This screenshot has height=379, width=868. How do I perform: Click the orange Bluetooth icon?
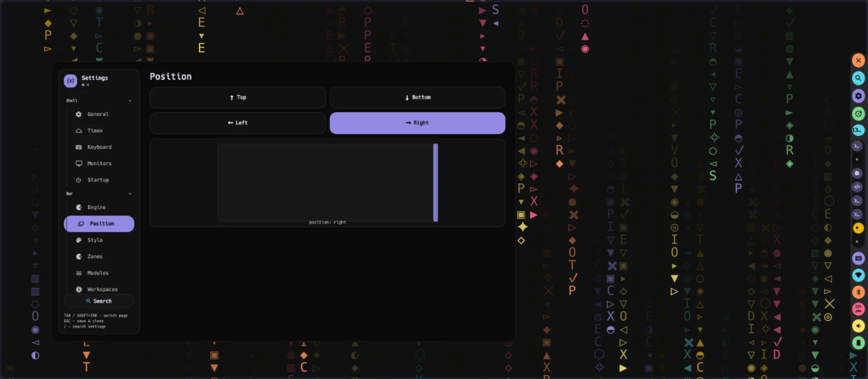(x=858, y=292)
